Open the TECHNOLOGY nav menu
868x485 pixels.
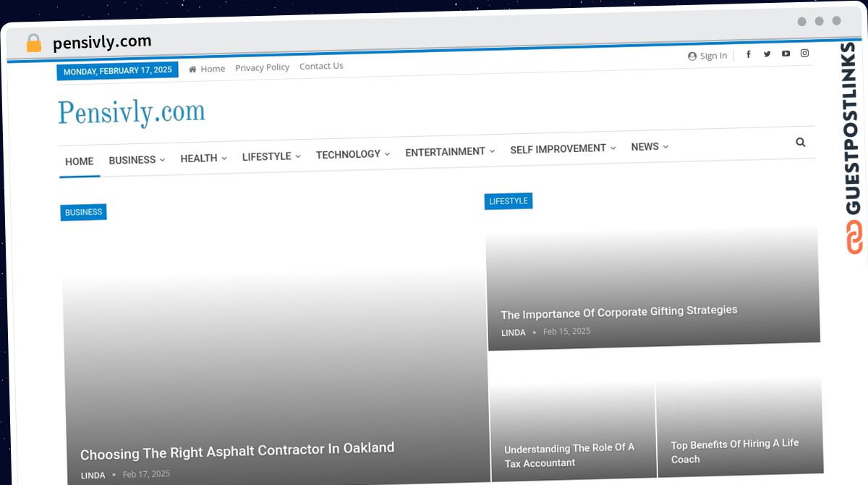coord(348,154)
